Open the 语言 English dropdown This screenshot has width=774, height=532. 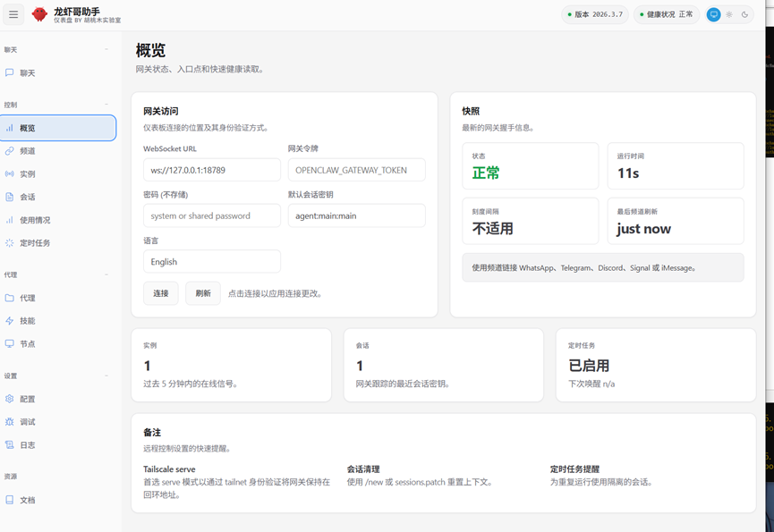click(212, 262)
